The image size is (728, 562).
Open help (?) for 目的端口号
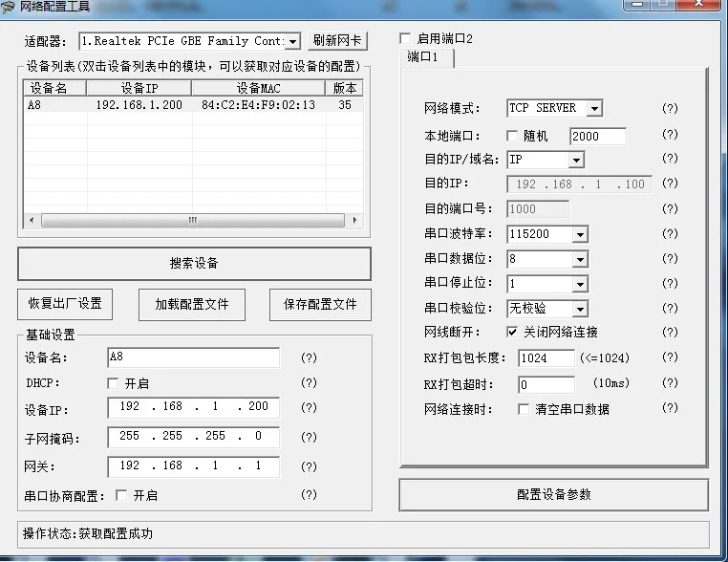pos(670,208)
